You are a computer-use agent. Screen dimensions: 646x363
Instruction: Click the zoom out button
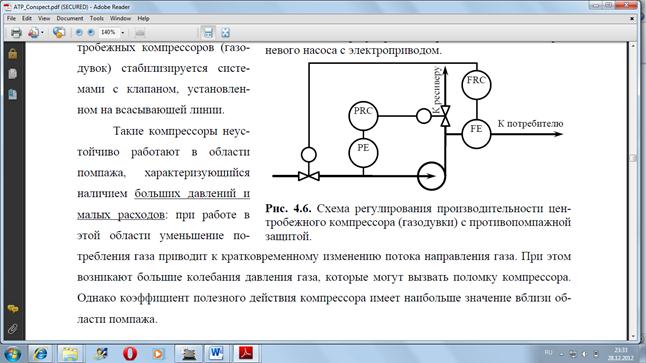point(79,33)
